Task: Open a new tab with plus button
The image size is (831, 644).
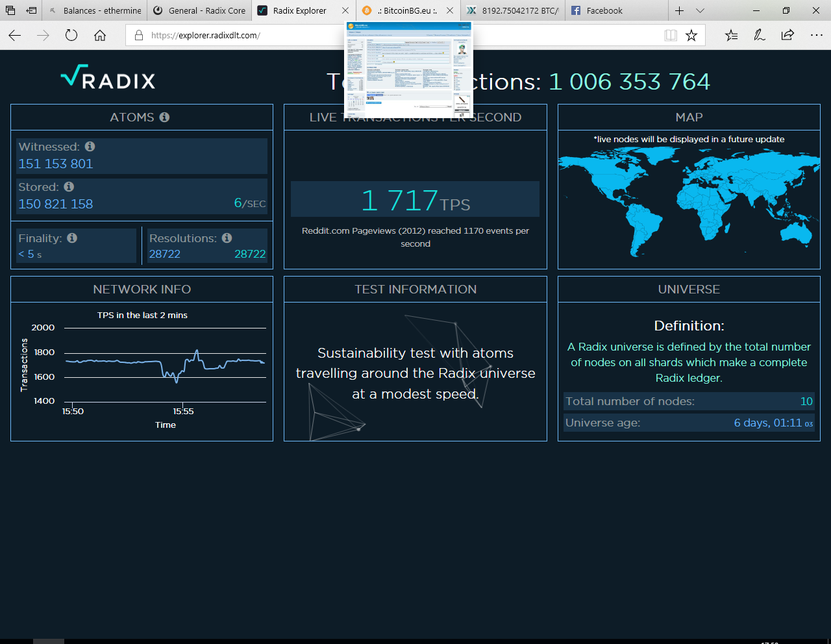Action: click(x=679, y=10)
